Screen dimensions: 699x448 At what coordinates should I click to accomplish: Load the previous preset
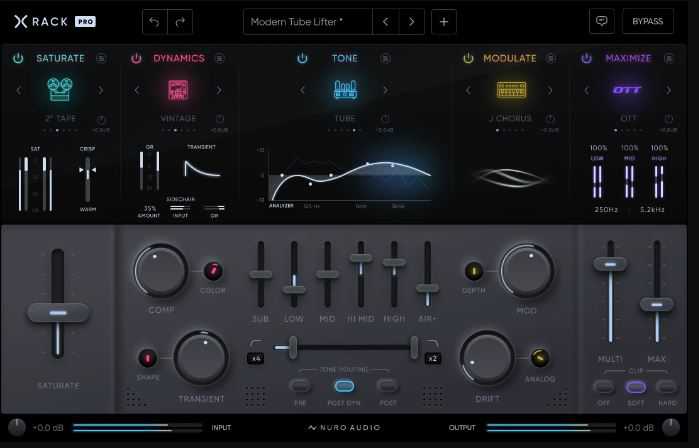(x=386, y=22)
